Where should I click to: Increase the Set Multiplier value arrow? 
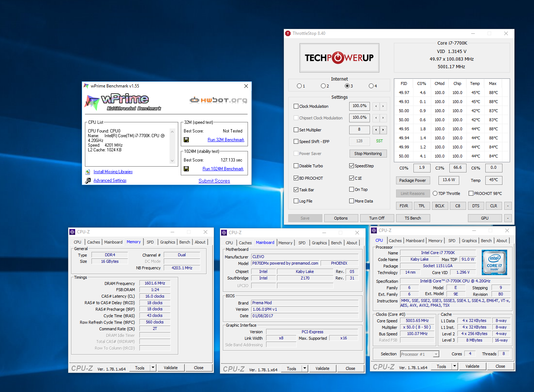(x=383, y=130)
